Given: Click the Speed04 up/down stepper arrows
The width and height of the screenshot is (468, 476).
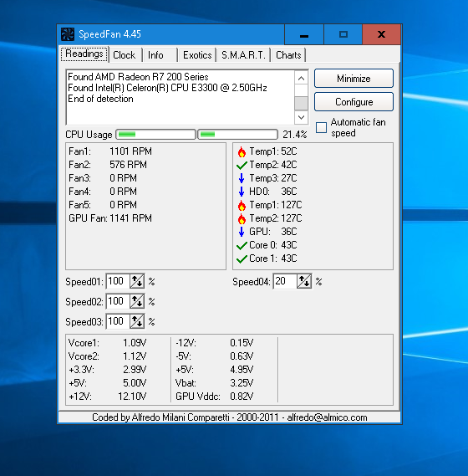Looking at the screenshot, I should click(x=304, y=281).
